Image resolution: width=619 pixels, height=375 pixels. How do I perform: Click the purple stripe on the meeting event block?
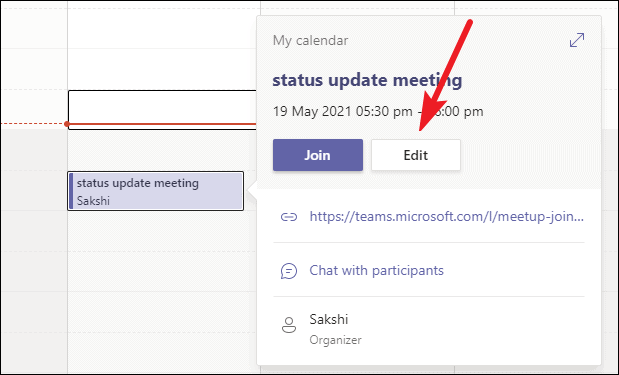click(71, 191)
